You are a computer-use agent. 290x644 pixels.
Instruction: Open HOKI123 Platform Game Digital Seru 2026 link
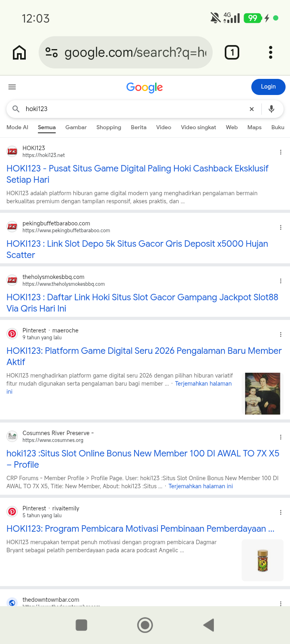[144, 356]
